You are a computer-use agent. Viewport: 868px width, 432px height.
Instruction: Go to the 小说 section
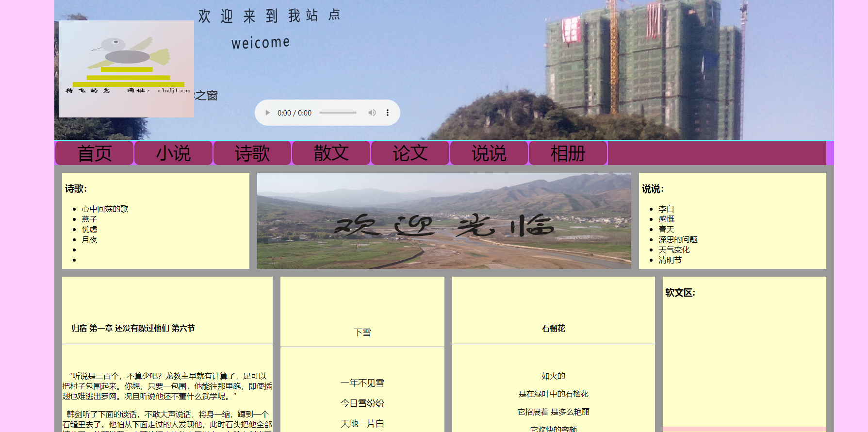(173, 153)
